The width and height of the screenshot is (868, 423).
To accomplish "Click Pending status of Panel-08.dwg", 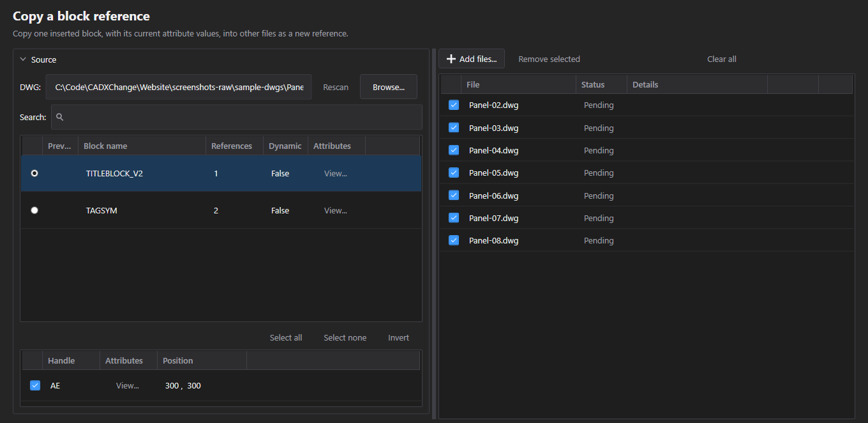I will click(599, 240).
